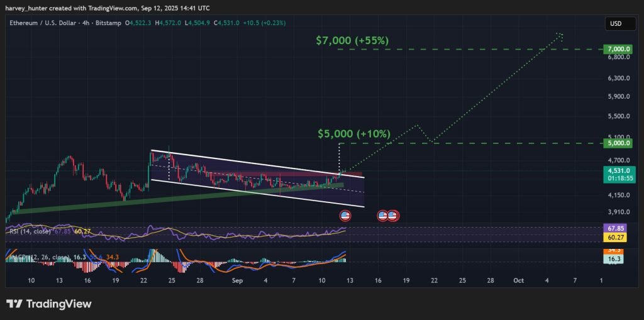The image size is (644, 320).
Task: Click the 7,000.0 price label on axis
Action: (x=619, y=48)
